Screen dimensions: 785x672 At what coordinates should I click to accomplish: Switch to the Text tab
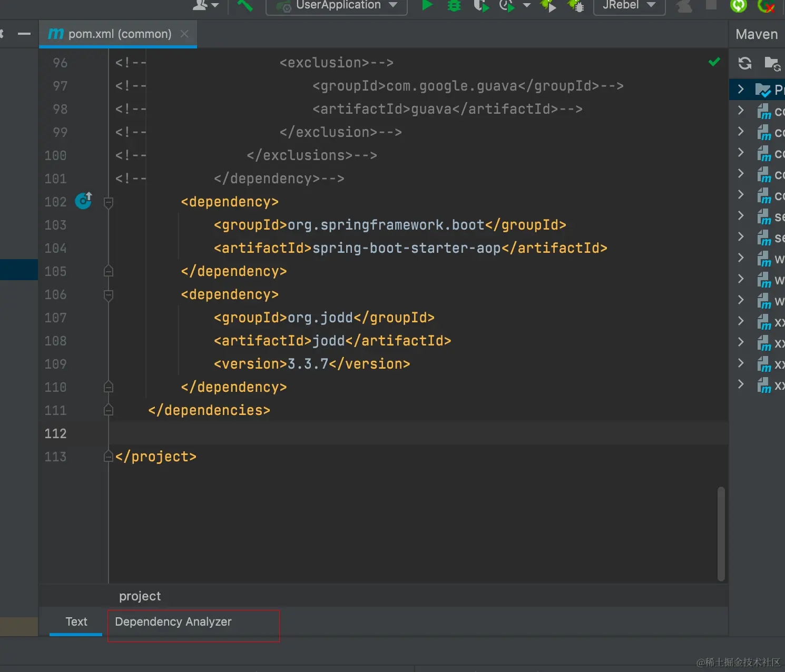click(76, 621)
